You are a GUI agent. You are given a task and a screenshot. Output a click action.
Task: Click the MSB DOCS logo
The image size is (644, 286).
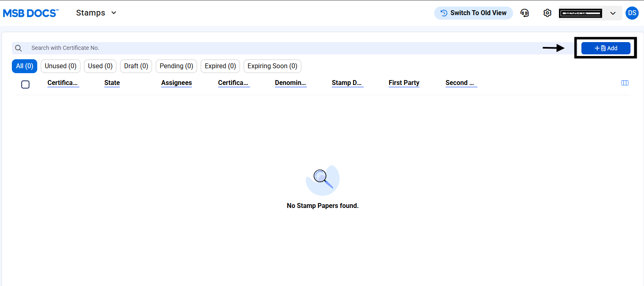pyautogui.click(x=31, y=13)
